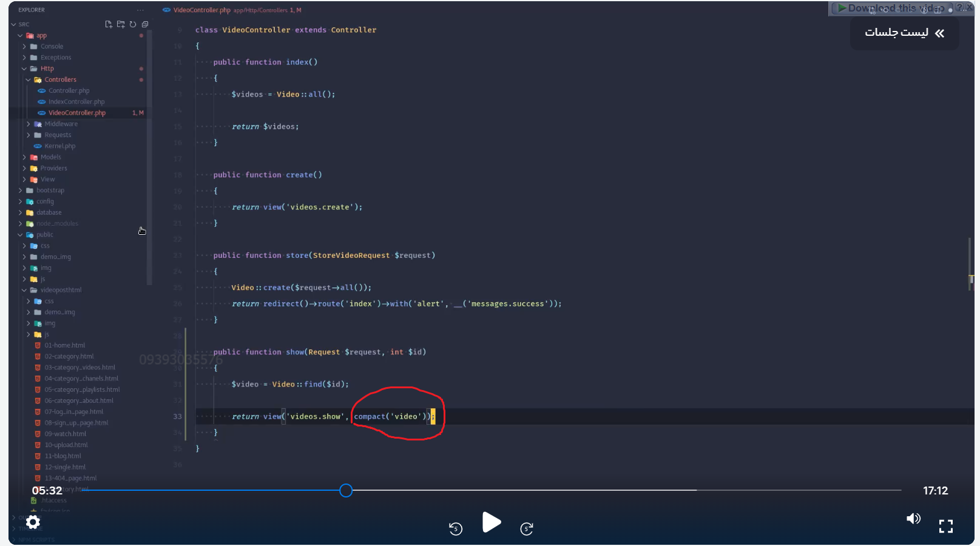Click the video progress slider handle
This screenshot has width=980, height=546.
(346, 490)
